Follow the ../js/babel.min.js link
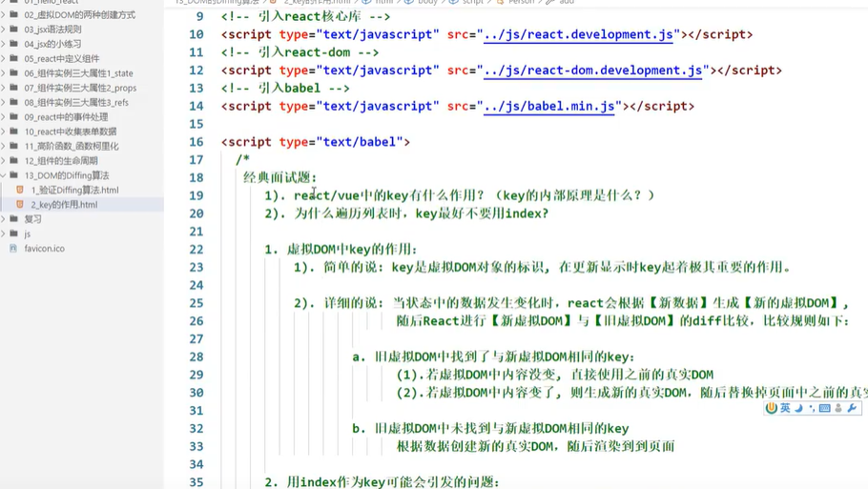 coord(549,106)
